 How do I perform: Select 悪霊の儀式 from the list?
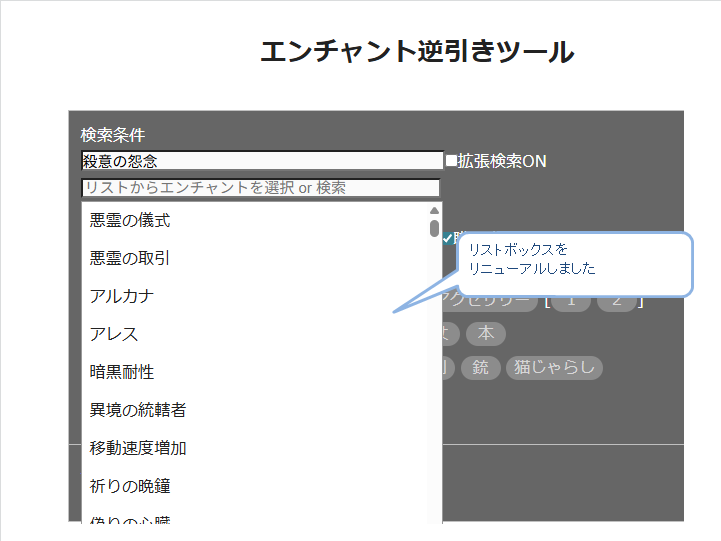[x=130, y=220]
